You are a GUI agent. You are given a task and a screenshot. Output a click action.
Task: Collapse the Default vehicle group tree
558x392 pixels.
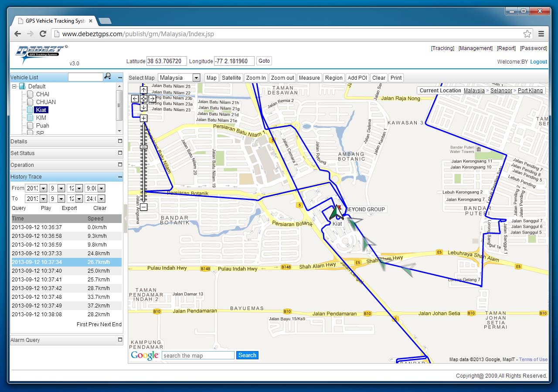click(14, 86)
